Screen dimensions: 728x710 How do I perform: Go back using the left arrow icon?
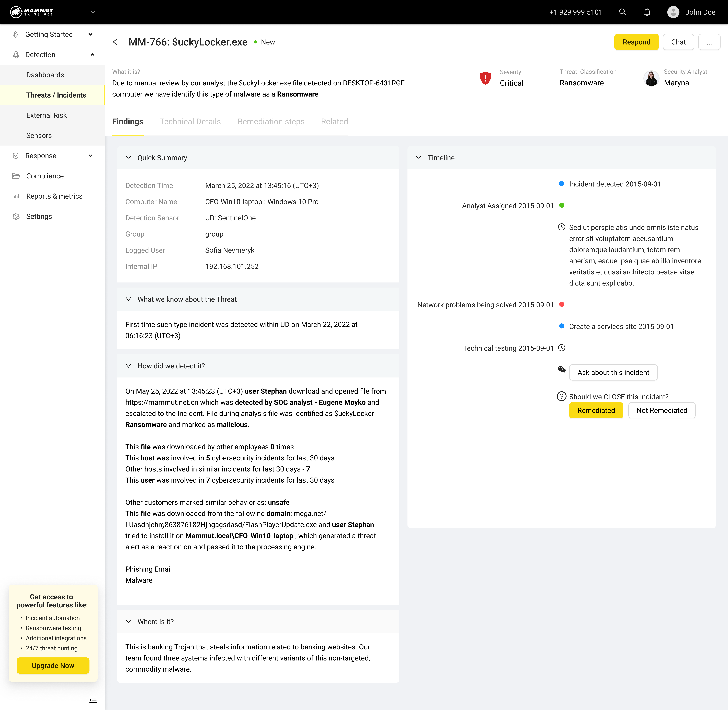[116, 42]
